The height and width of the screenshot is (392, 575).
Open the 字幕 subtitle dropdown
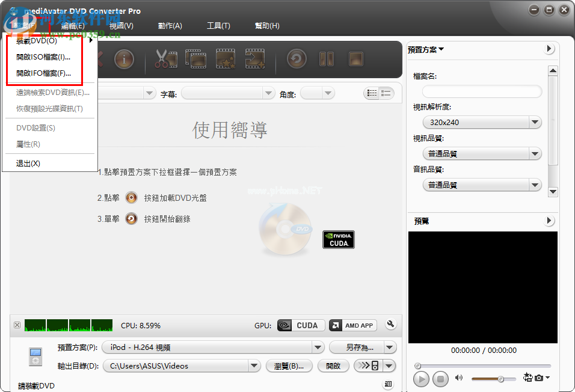coord(227,93)
